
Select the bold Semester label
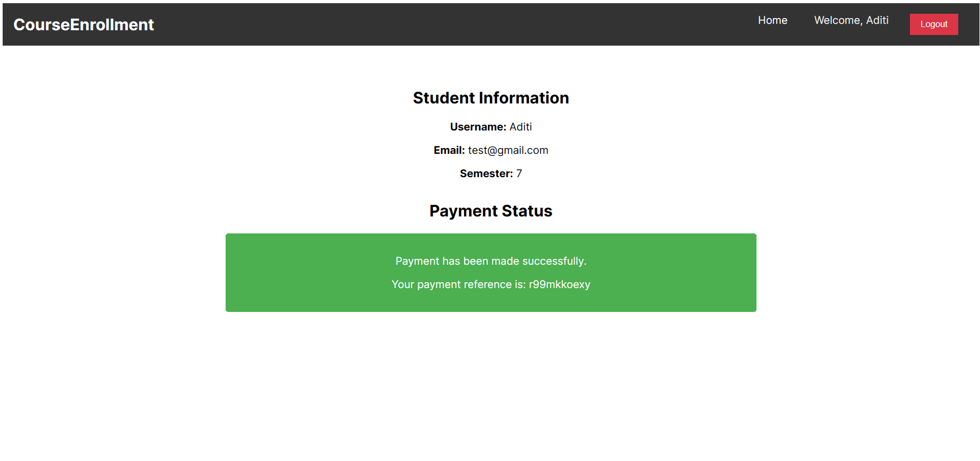[x=486, y=173]
